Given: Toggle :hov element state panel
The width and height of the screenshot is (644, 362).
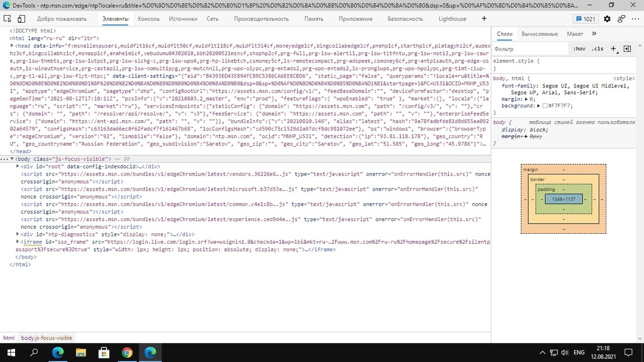Looking at the screenshot, I should (579, 49).
